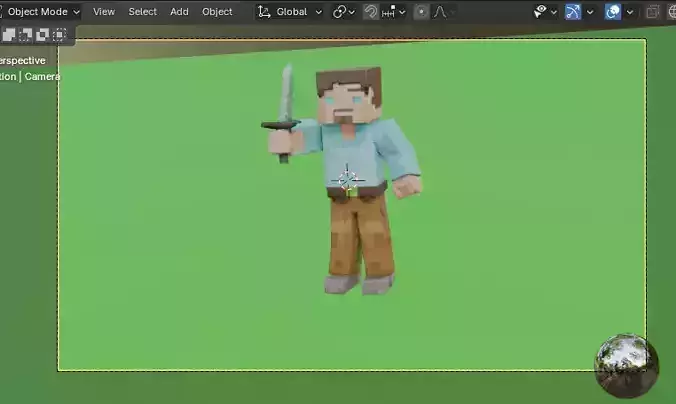Select the blocky character's head
The image size is (676, 404).
tap(349, 95)
